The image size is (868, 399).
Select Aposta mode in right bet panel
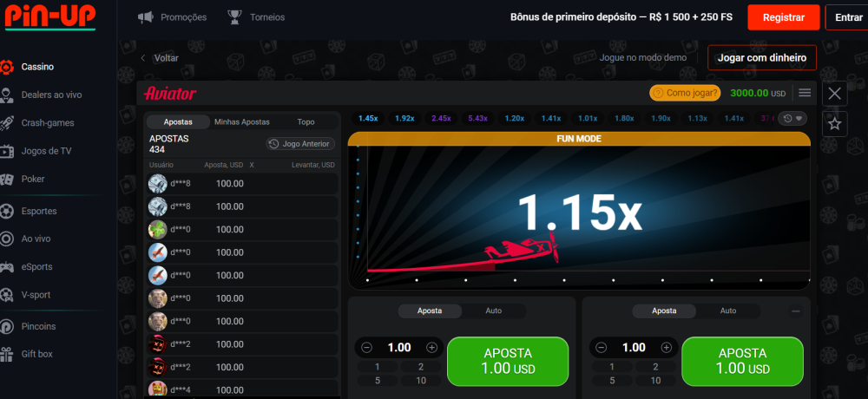[664, 311]
